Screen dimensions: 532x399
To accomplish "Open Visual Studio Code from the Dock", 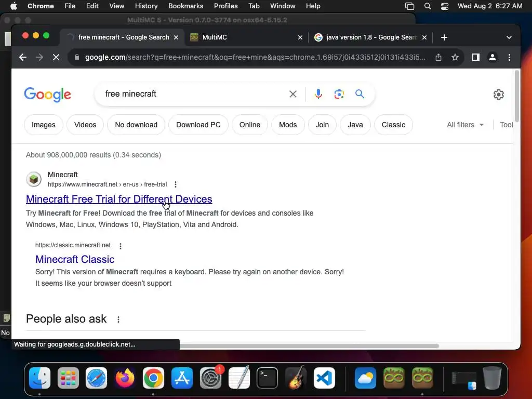I will 324,378.
